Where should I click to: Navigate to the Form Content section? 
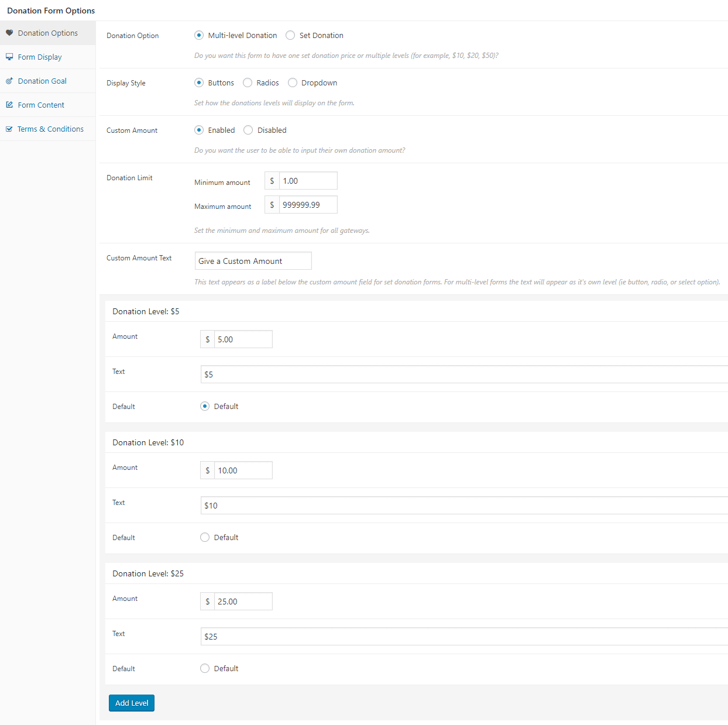point(40,104)
